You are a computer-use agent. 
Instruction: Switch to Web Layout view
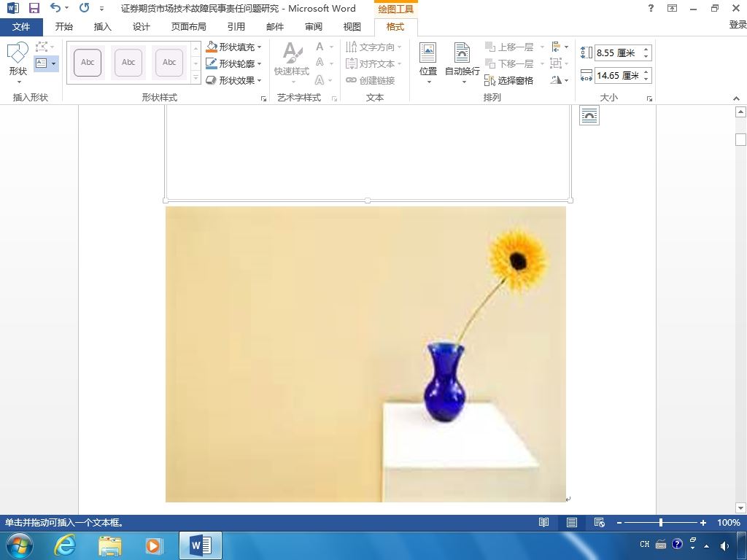pyautogui.click(x=600, y=522)
